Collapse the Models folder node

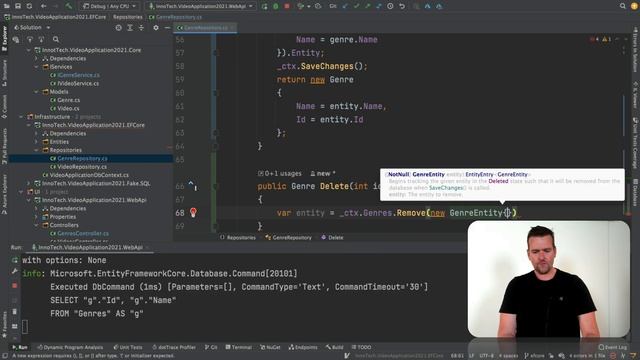[x=36, y=91]
